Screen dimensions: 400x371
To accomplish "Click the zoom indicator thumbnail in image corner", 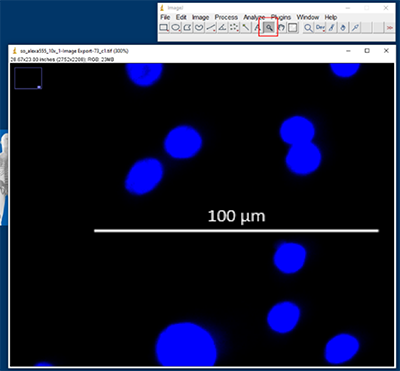I will click(28, 78).
